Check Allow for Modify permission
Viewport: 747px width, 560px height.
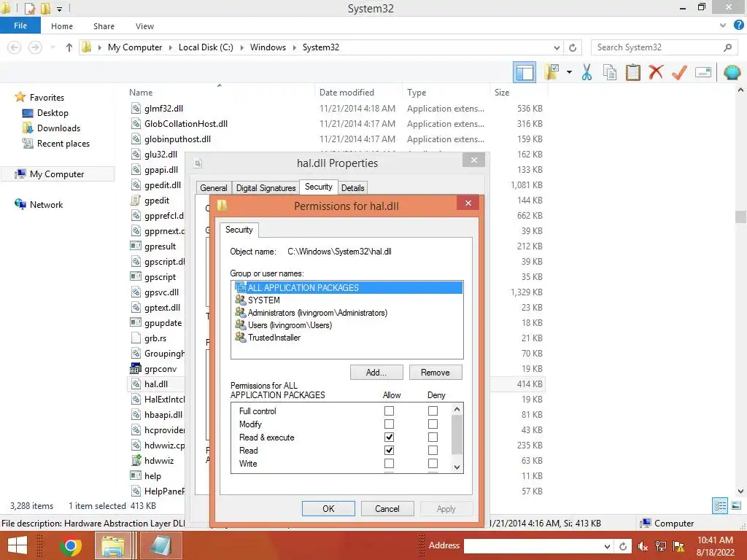pyautogui.click(x=390, y=424)
